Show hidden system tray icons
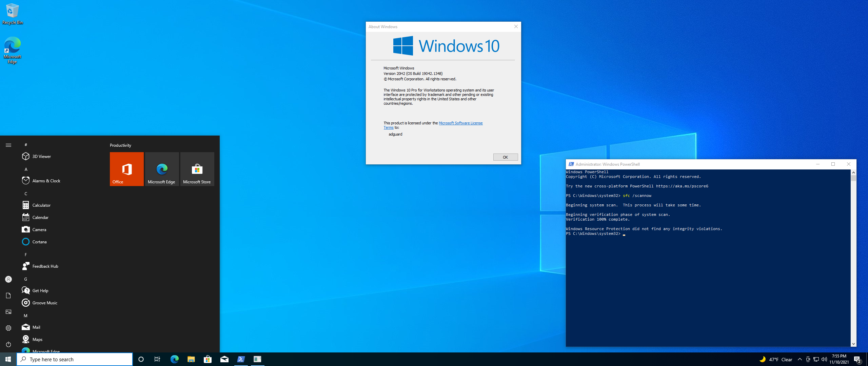This screenshot has width=868, height=366. point(800,359)
